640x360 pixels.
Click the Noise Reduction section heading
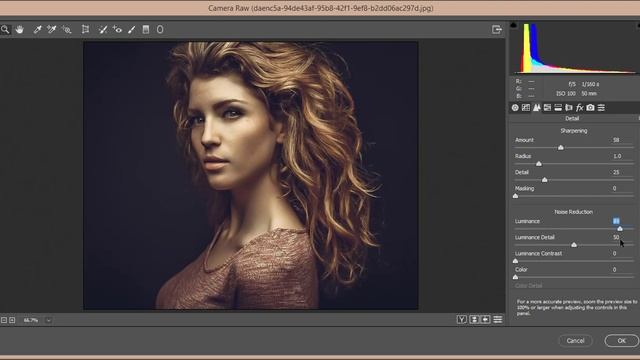(x=573, y=212)
